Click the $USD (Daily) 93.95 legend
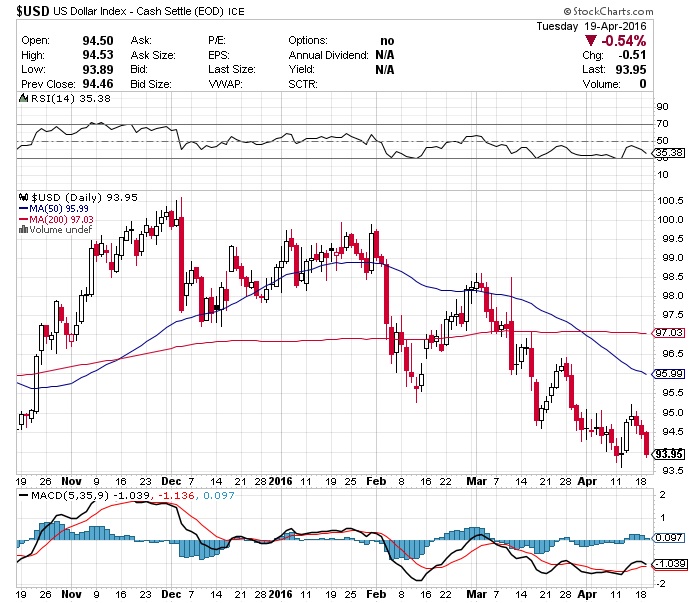Viewport: 700px width, 603px height. [84, 197]
